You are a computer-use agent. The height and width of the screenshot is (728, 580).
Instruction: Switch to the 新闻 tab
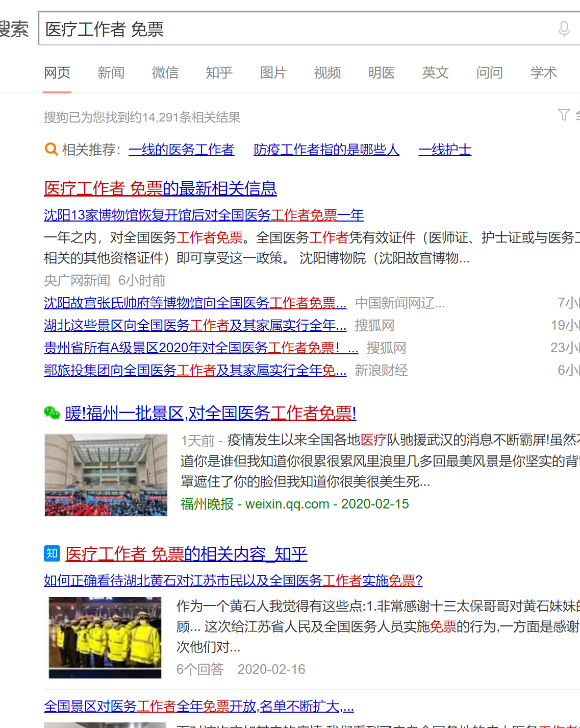(x=111, y=72)
